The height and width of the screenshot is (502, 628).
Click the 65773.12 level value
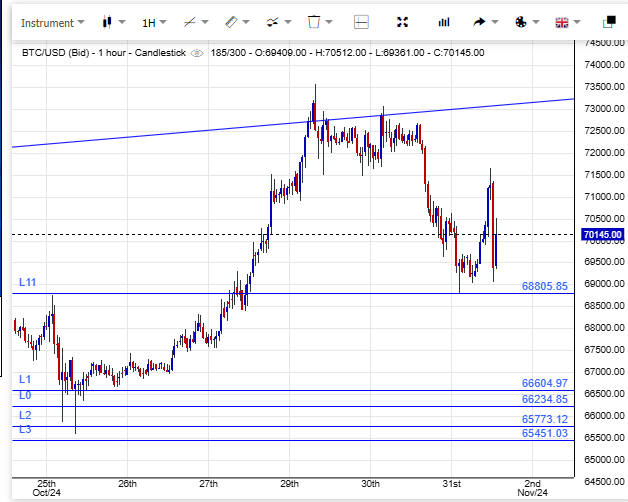pos(545,419)
